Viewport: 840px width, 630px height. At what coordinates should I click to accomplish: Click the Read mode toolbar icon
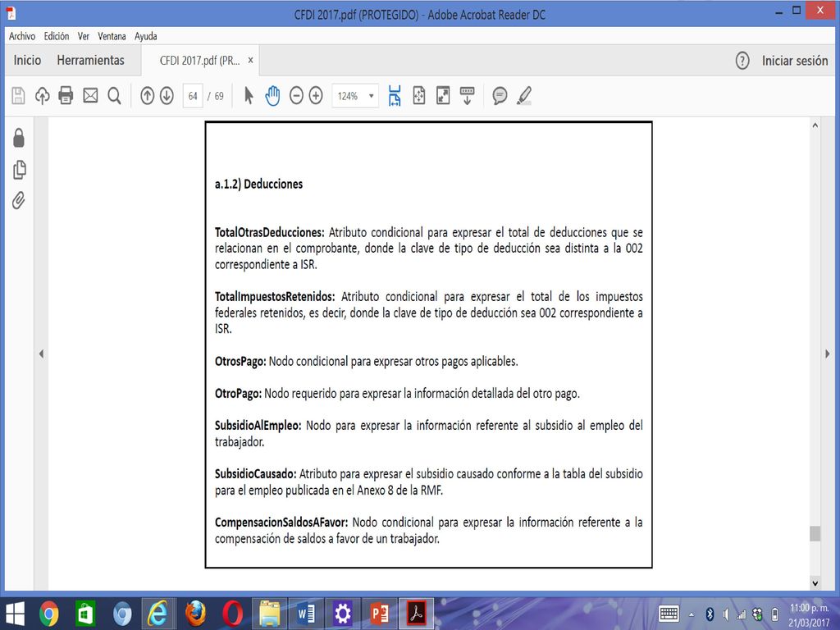point(467,95)
